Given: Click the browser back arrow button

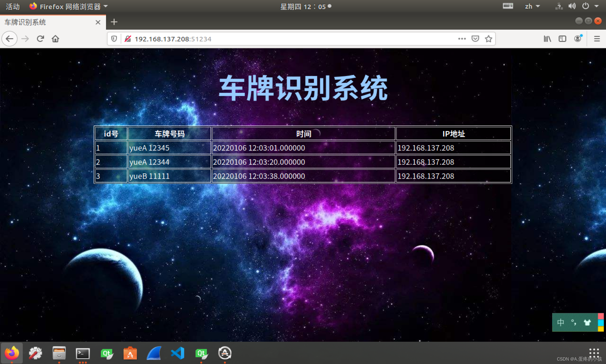Looking at the screenshot, I should tap(9, 39).
